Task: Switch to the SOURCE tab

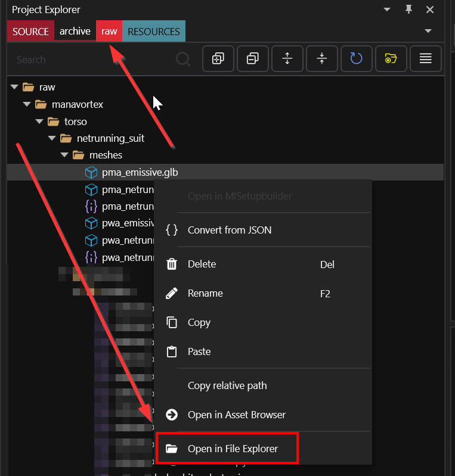Action: (30, 31)
